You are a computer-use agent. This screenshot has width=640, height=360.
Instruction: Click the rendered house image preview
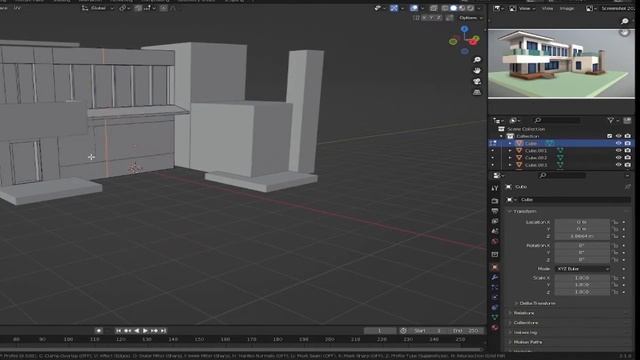coord(561,64)
